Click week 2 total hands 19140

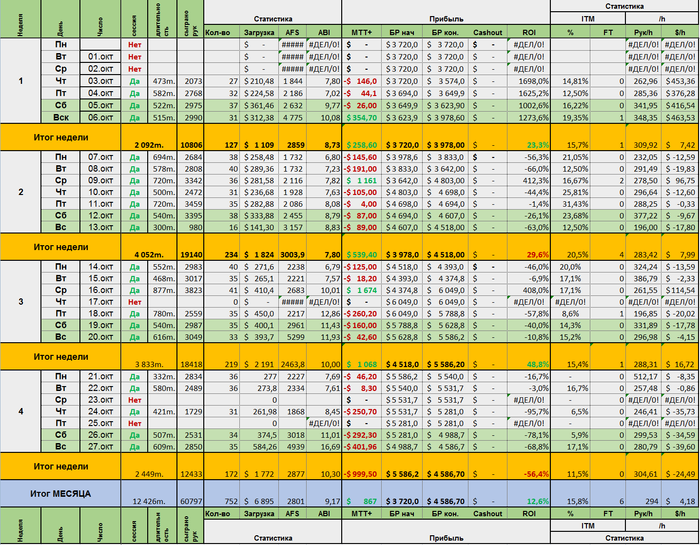pyautogui.click(x=191, y=247)
